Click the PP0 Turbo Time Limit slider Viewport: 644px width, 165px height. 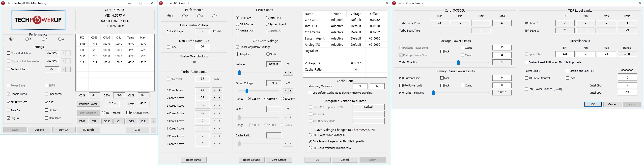(x=433, y=93)
